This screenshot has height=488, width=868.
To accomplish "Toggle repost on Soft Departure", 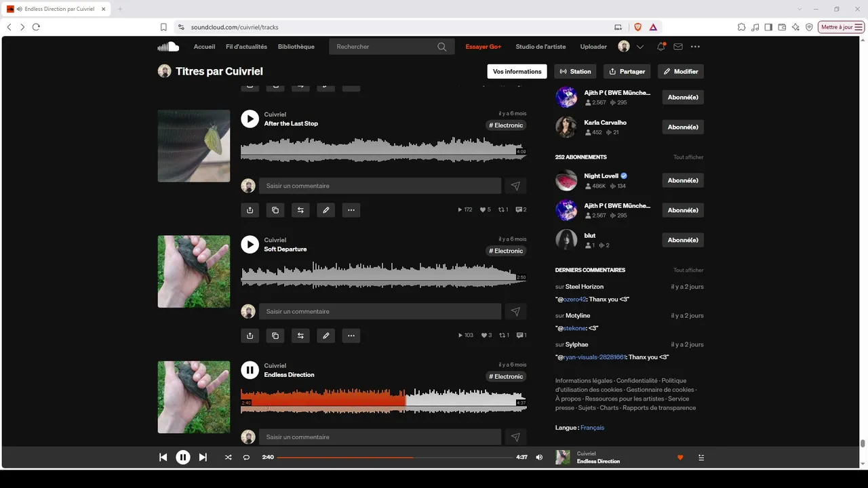I will point(300,335).
